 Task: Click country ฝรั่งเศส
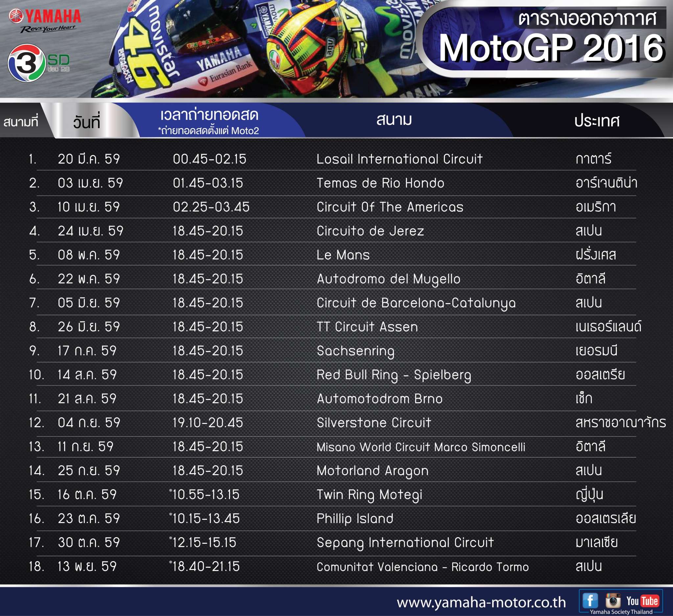click(595, 254)
